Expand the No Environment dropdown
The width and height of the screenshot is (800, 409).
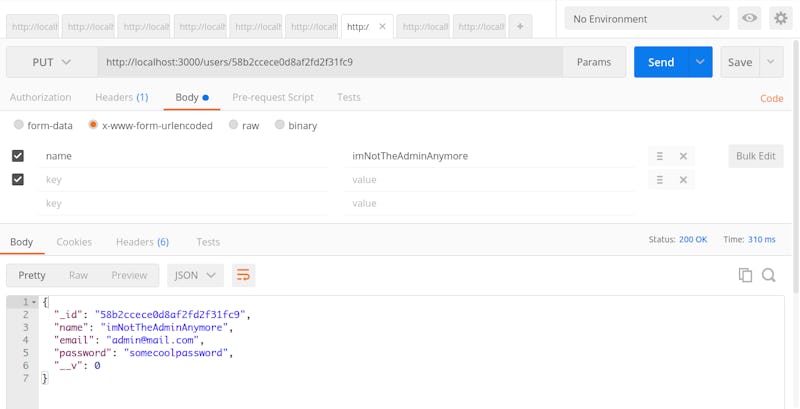tap(647, 18)
